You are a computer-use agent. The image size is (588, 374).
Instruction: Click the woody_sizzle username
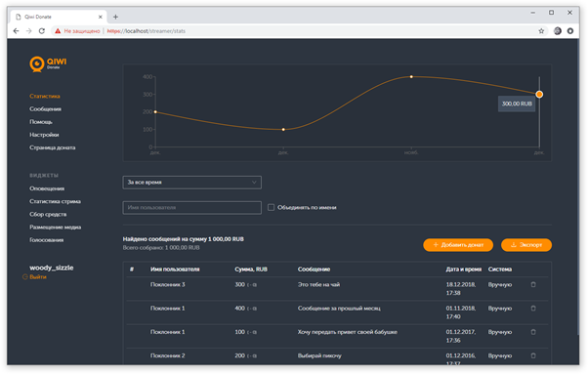point(52,268)
